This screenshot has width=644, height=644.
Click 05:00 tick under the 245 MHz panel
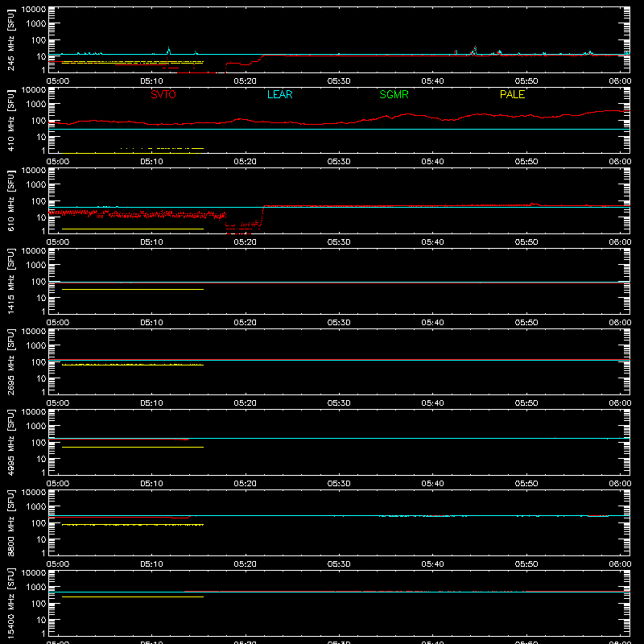click(x=58, y=81)
